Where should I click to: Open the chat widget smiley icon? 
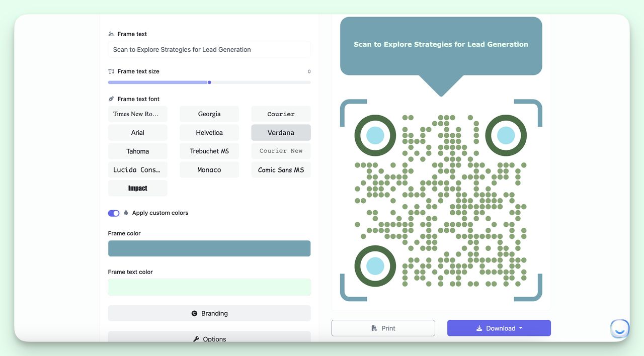[x=620, y=329]
